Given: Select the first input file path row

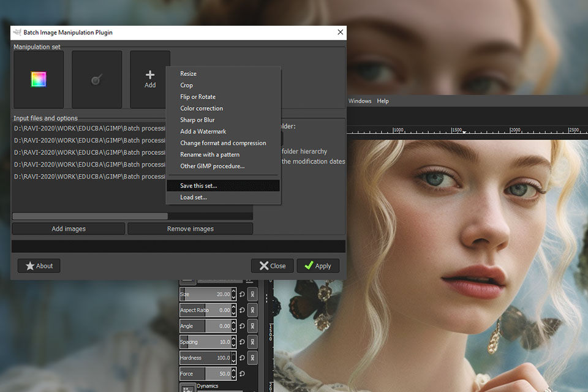Looking at the screenshot, I should [89, 128].
